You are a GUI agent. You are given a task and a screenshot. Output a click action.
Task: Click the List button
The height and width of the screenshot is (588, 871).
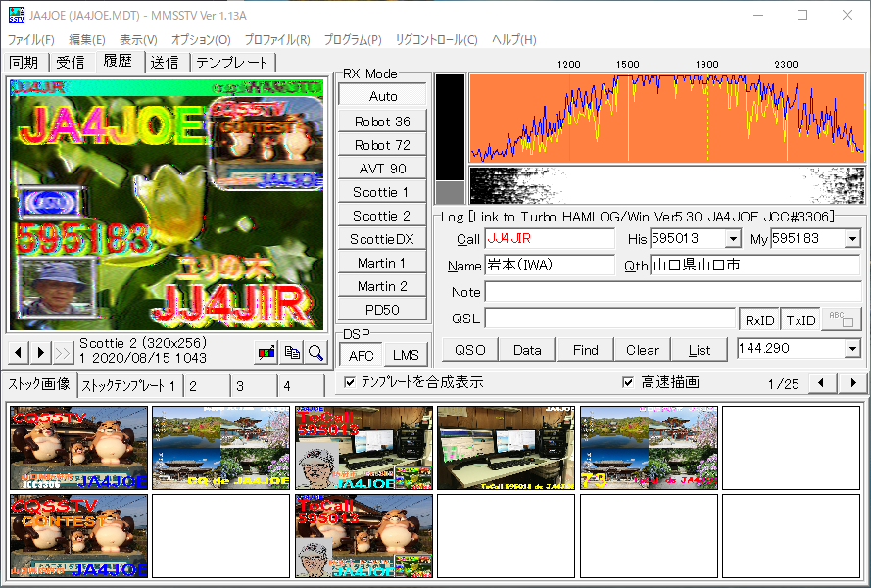click(700, 350)
